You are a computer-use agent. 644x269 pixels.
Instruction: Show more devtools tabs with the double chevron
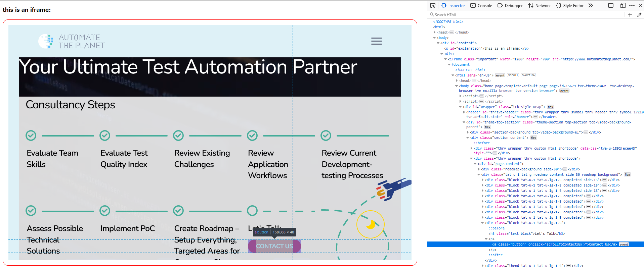[x=591, y=5]
